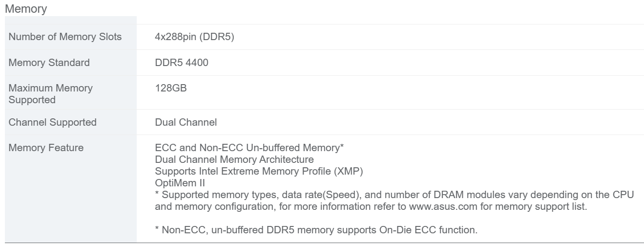This screenshot has width=644, height=247.
Task: Select the Channel Supported row label
Action: tap(52, 122)
